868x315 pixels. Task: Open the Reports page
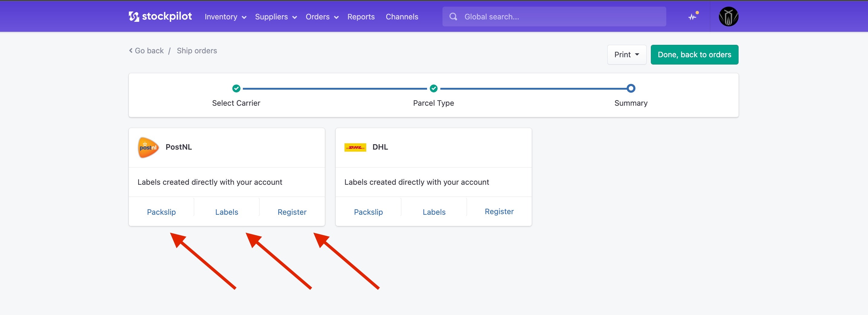(361, 17)
